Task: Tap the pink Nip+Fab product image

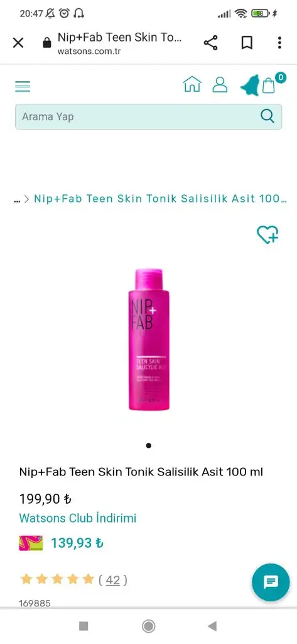Action: [x=148, y=339]
